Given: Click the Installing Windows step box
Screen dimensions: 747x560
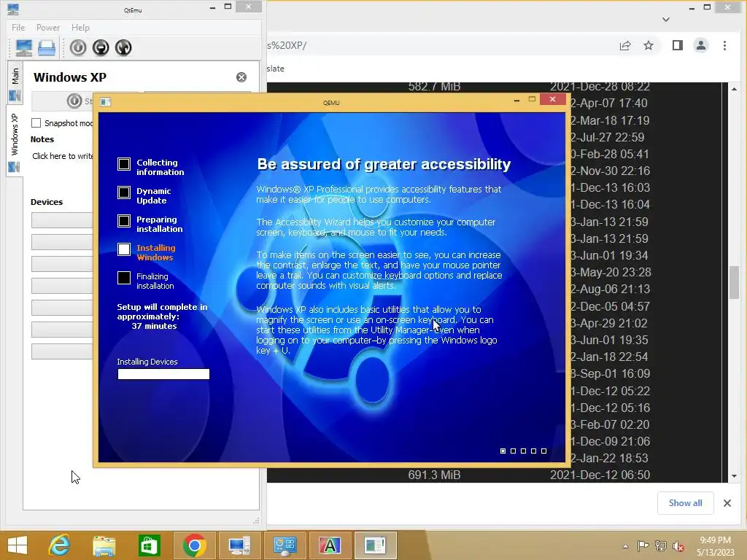Looking at the screenshot, I should click(124, 249).
